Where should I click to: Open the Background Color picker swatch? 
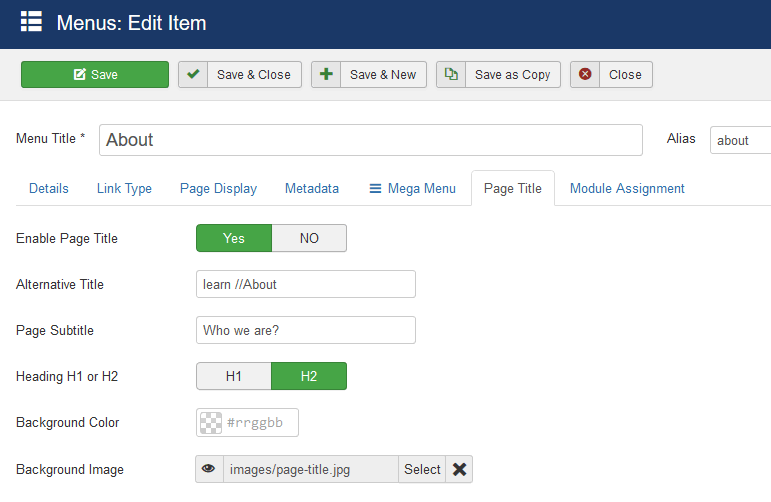[211, 423]
